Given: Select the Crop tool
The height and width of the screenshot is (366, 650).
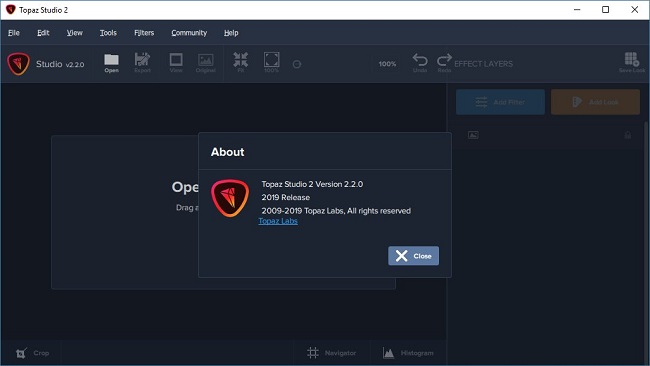Looking at the screenshot, I should [x=32, y=353].
